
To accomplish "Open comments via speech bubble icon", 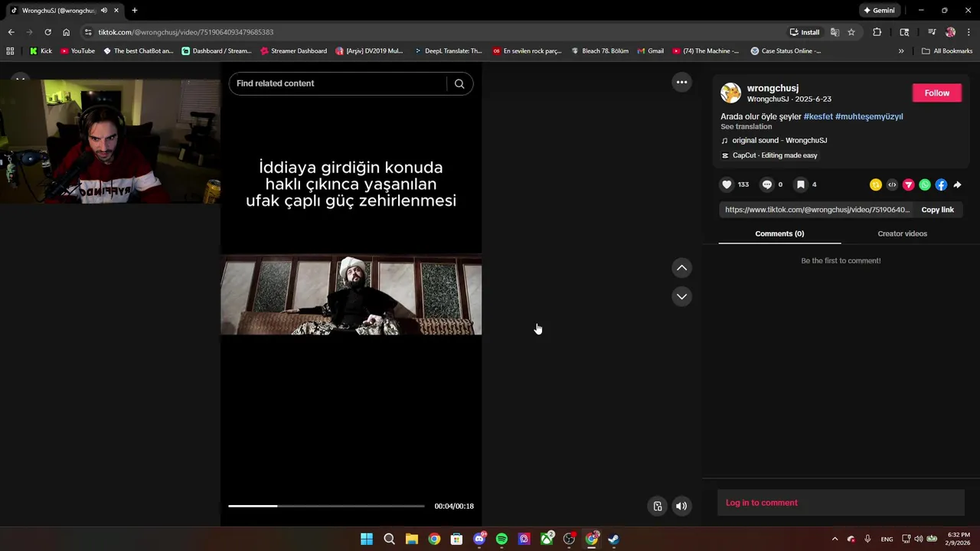I will [766, 184].
